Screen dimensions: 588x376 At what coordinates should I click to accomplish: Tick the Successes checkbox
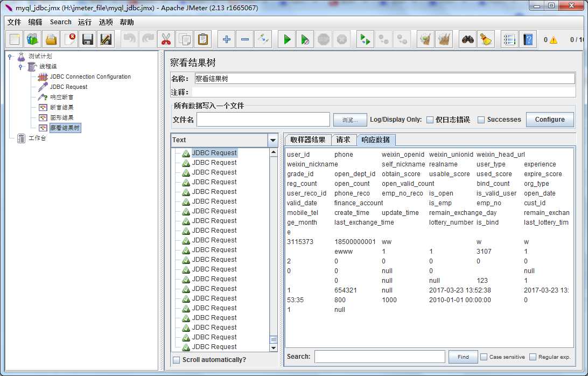[x=481, y=120]
